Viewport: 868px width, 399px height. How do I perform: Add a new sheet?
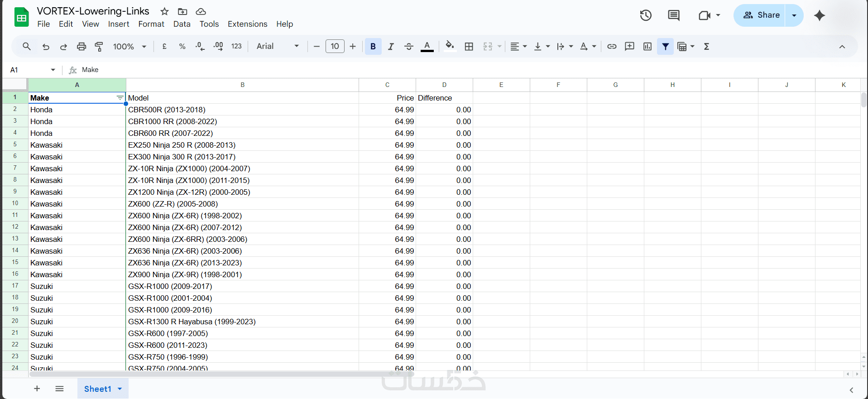(x=37, y=389)
